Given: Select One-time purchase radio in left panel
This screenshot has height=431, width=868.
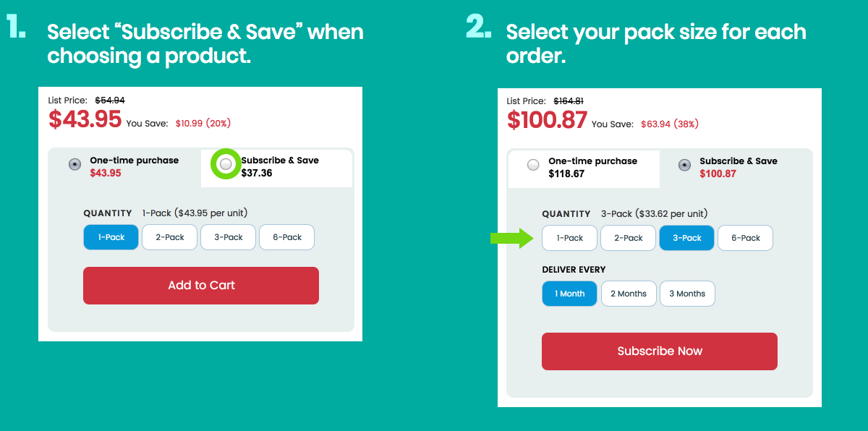Looking at the screenshot, I should (75, 164).
